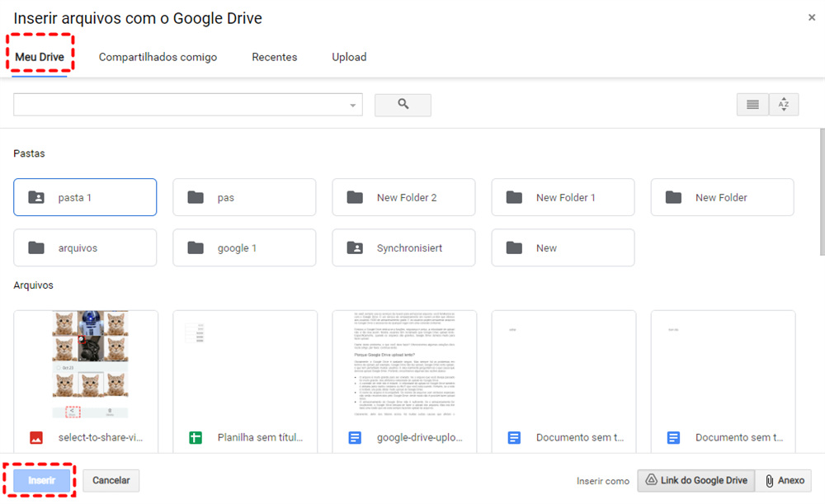Screen dimensions: 825x504
Task: Choose the Anexo attachment option
Action: pos(784,481)
